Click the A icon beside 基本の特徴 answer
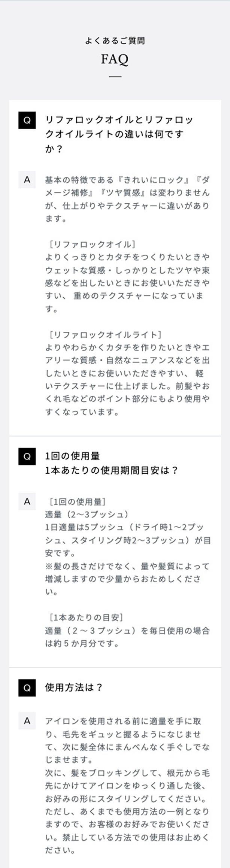 coord(27,180)
